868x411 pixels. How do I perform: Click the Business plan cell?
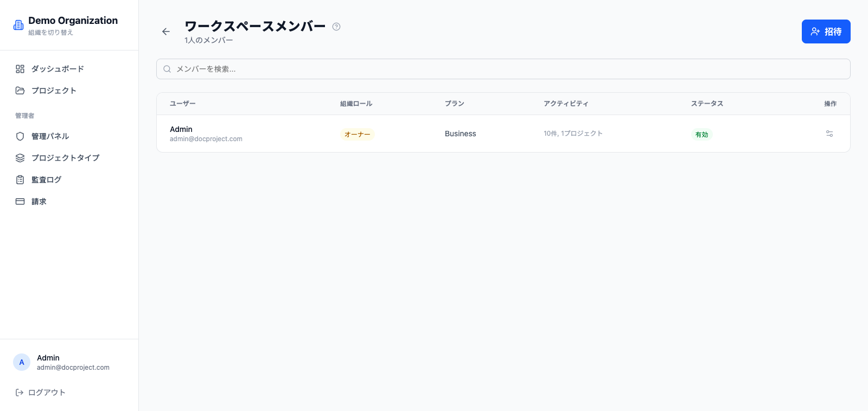coord(461,134)
